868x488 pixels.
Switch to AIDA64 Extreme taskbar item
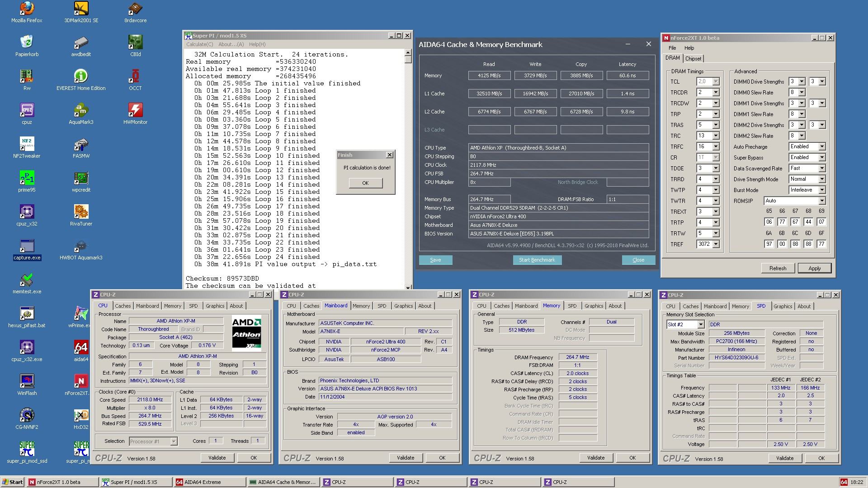click(210, 482)
